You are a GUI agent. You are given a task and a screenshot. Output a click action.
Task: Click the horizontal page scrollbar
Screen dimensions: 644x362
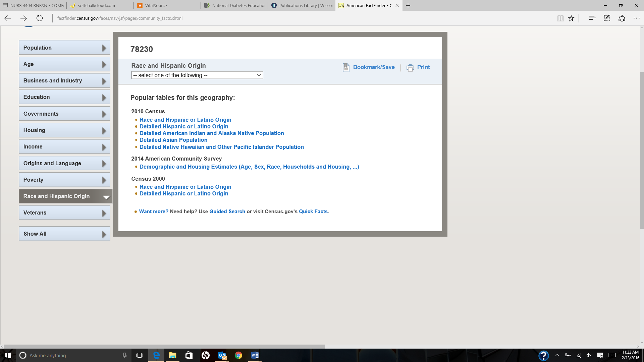[x=164, y=346]
